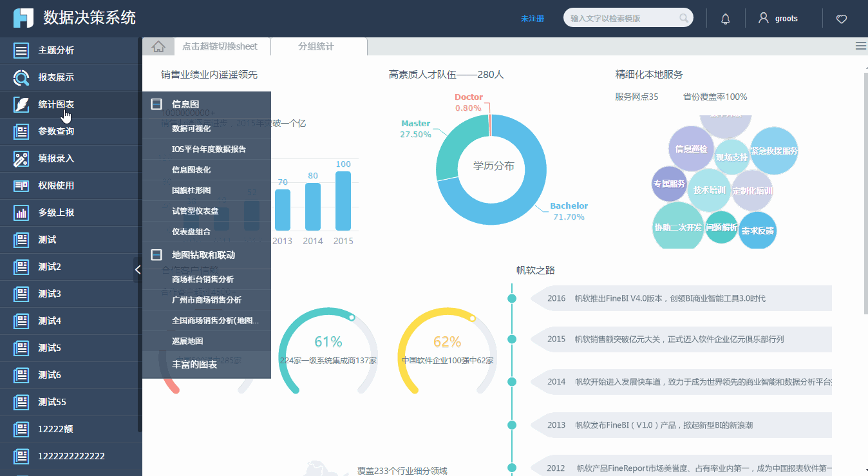Click the 测试 sidebar icon
Viewport: 868px width, 476px height.
tap(21, 240)
